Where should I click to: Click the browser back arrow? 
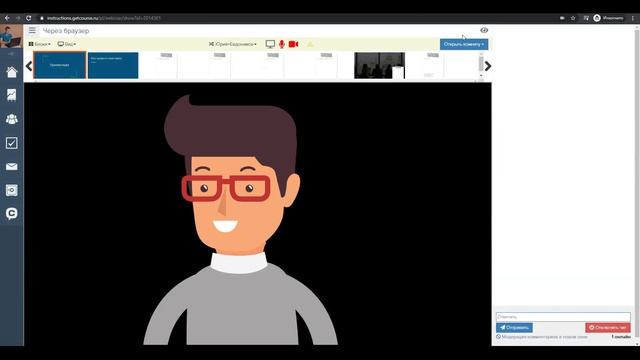(7, 18)
